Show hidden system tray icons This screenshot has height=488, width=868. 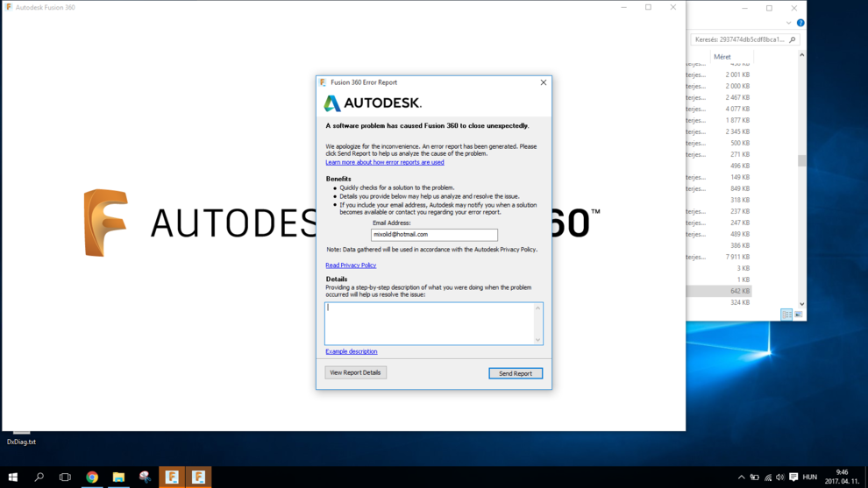(741, 477)
